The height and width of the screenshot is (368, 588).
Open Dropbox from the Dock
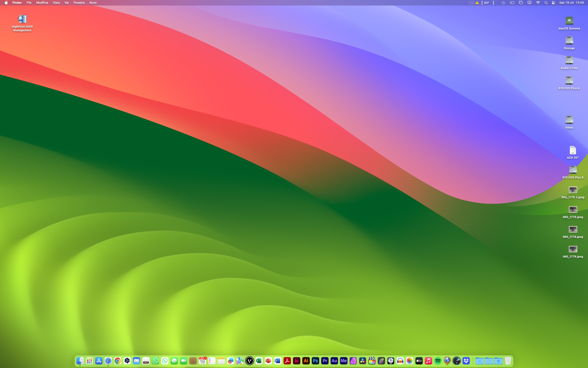click(466, 361)
